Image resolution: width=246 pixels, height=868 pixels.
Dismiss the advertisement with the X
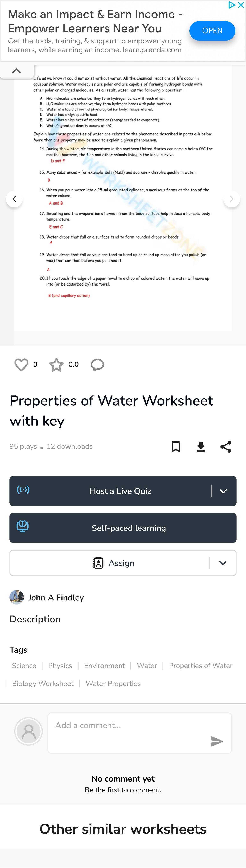(x=241, y=5)
